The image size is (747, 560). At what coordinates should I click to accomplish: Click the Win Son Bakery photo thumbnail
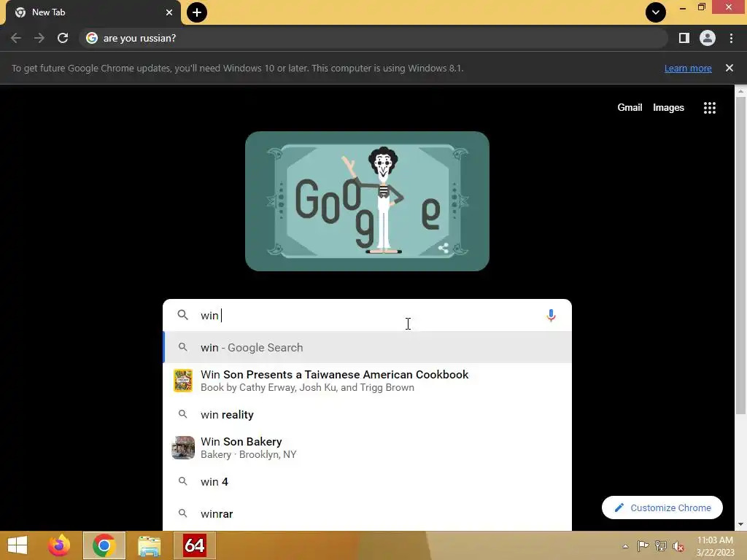183,448
